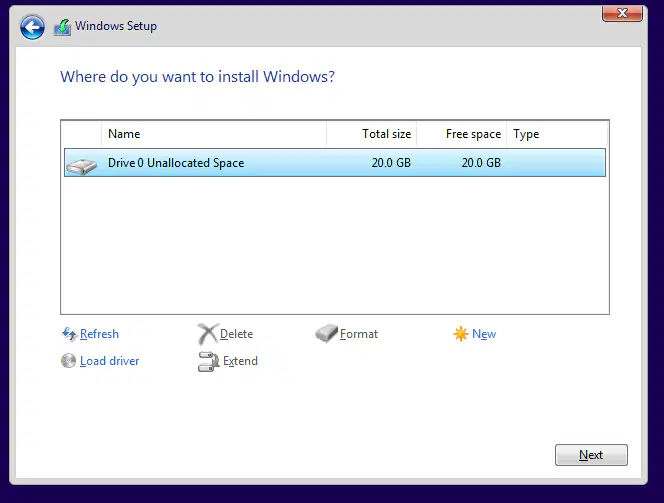Close the Windows Setup dialog
The height and width of the screenshot is (503, 664).
pos(622,13)
